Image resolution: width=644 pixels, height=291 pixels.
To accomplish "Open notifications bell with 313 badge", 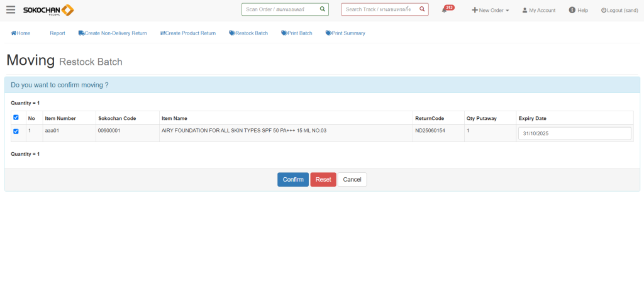I will click(445, 10).
